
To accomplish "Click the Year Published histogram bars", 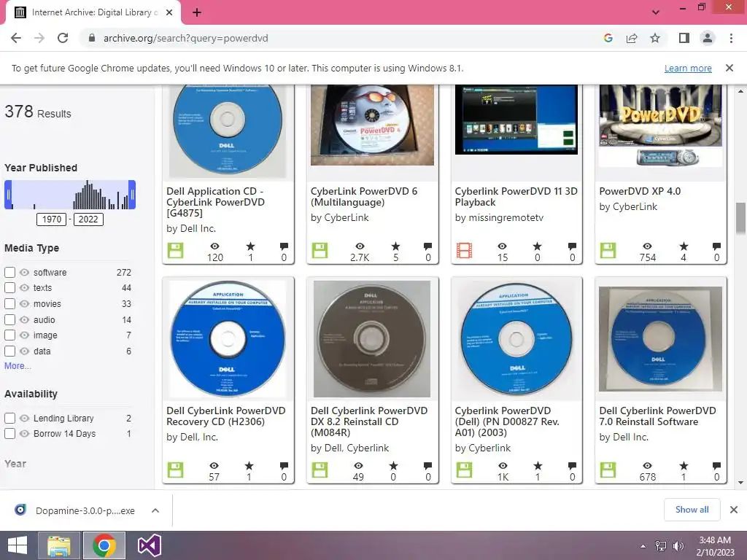I will tap(70, 195).
